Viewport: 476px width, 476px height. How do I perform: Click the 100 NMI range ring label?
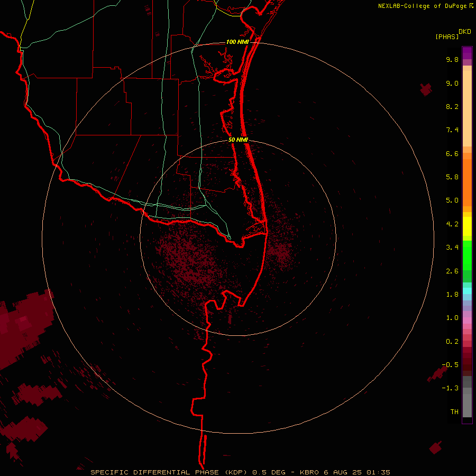tap(237, 42)
